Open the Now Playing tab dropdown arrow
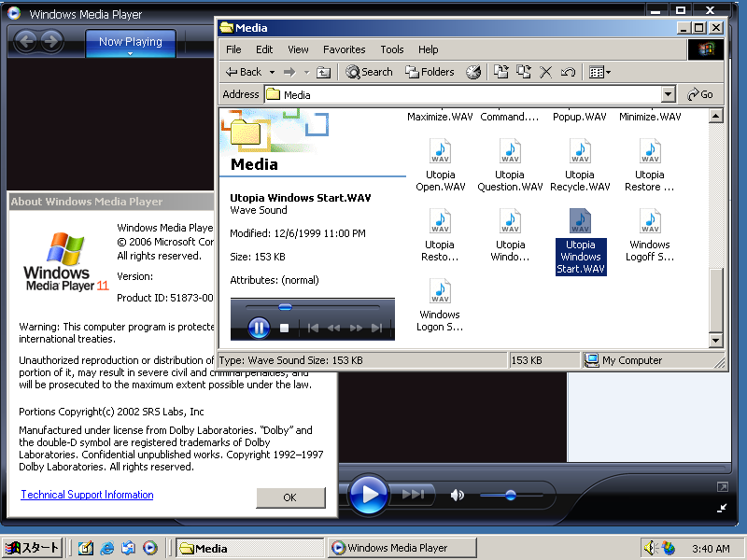Viewport: 747px width, 560px height. click(131, 54)
